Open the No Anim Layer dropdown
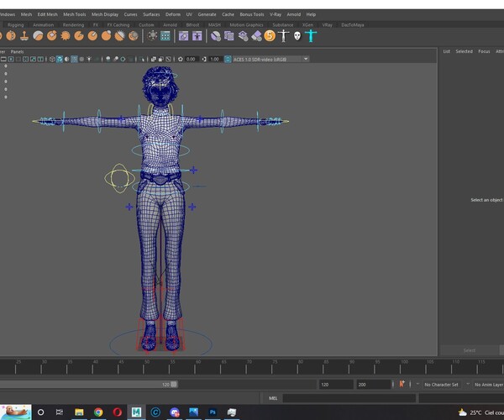Viewport: 504px width, 420px height. click(488, 385)
